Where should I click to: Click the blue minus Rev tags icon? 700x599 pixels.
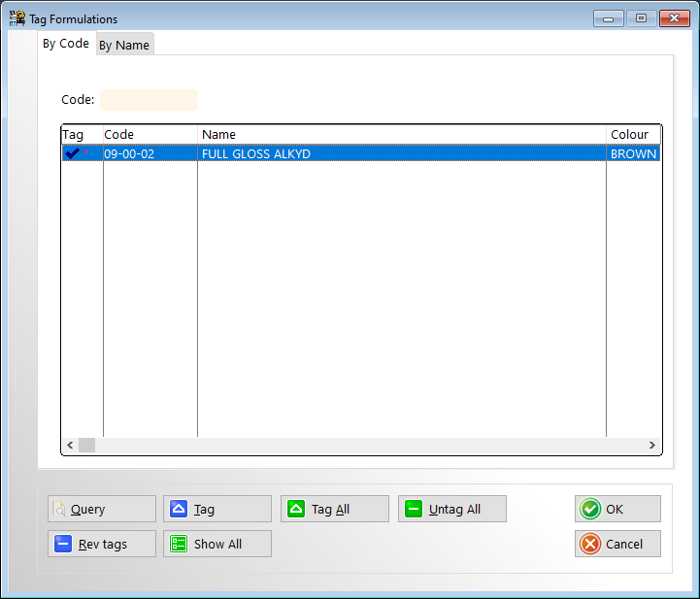(x=63, y=545)
